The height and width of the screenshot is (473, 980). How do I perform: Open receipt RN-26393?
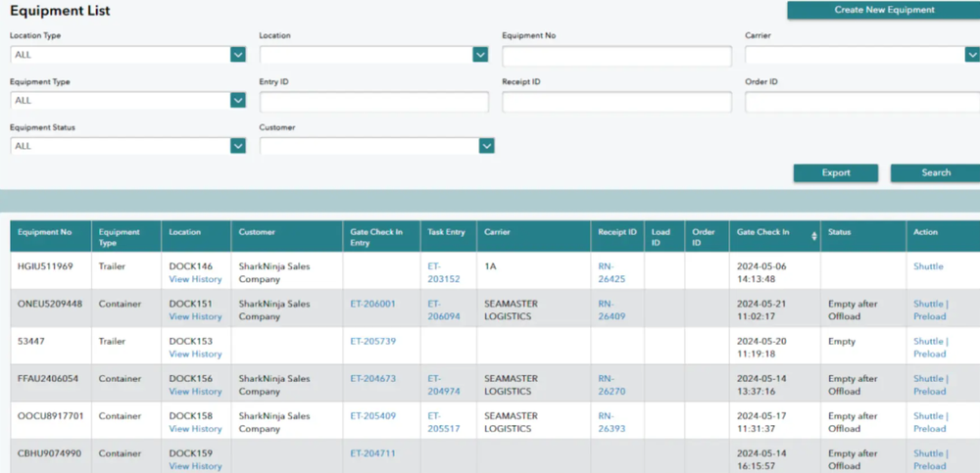click(x=612, y=423)
